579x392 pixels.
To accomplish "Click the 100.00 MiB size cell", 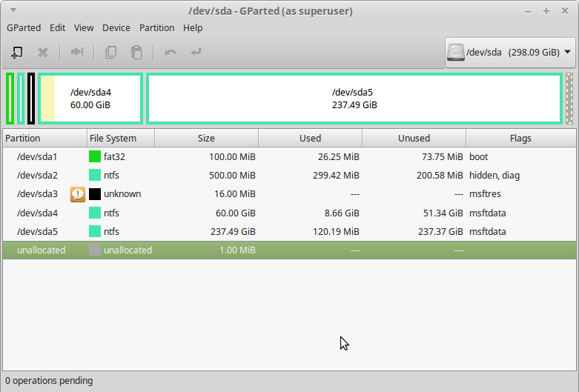I will [x=232, y=156].
